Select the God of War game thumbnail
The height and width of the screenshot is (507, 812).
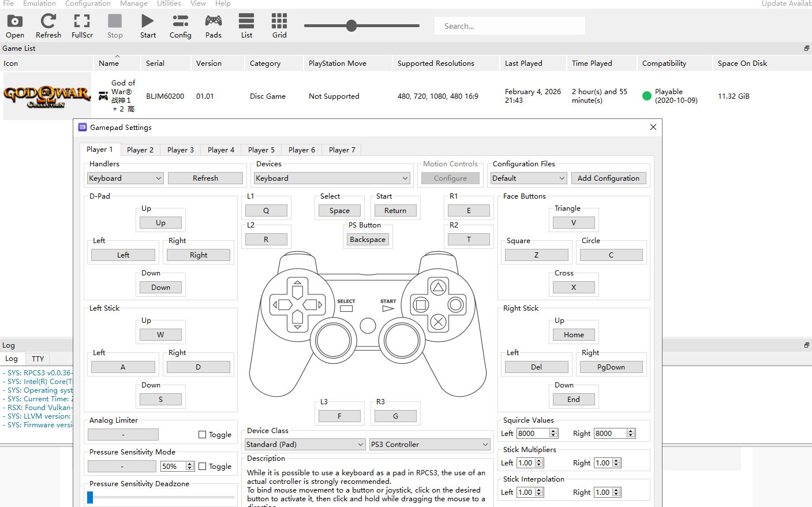point(47,96)
